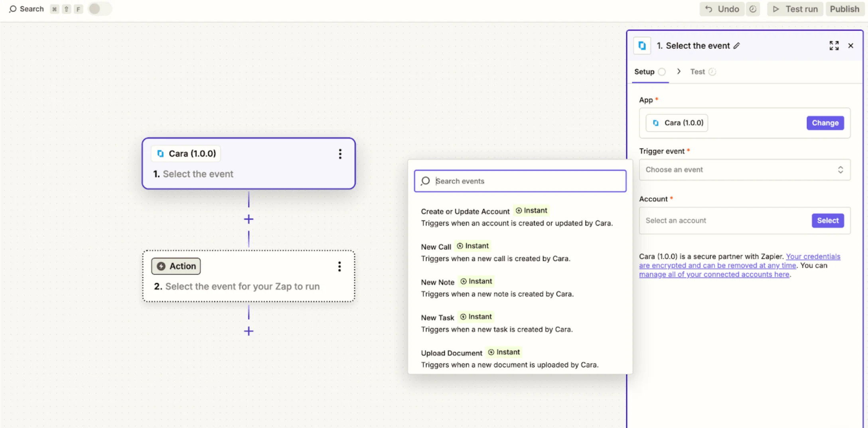Click the Test run button
The height and width of the screenshot is (428, 868).
795,9
